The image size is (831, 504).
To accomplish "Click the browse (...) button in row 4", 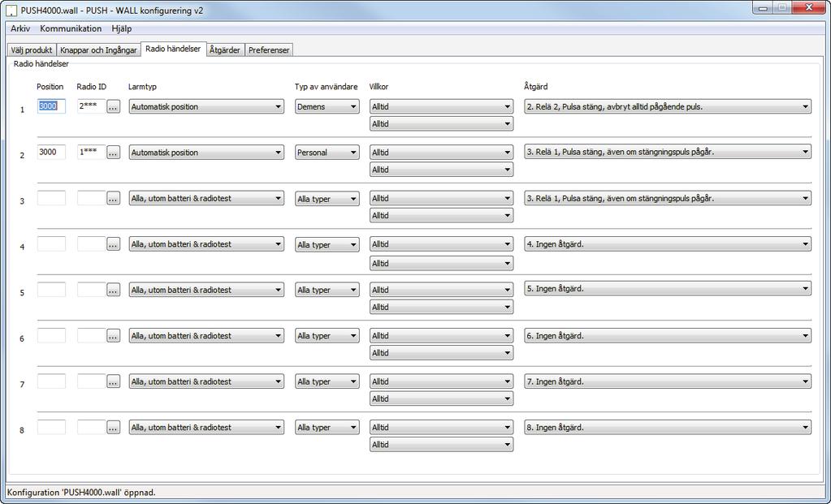I will point(113,244).
